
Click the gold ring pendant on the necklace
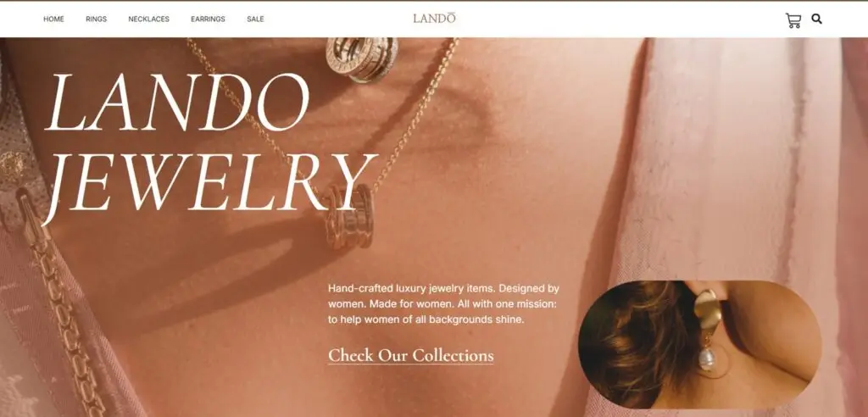348,215
